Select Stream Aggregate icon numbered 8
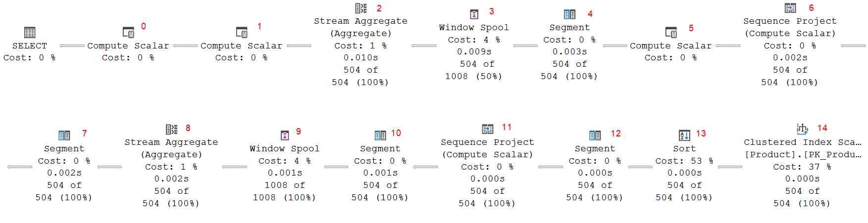This screenshot has width=868, height=223. point(171,130)
